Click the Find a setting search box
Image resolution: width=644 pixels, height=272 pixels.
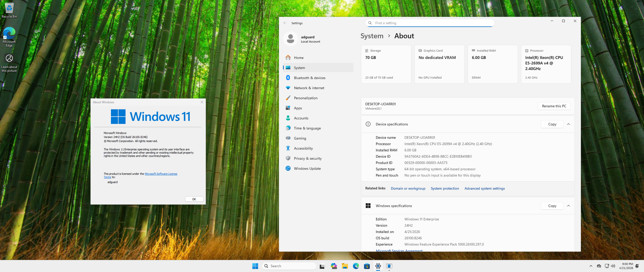tap(430, 23)
